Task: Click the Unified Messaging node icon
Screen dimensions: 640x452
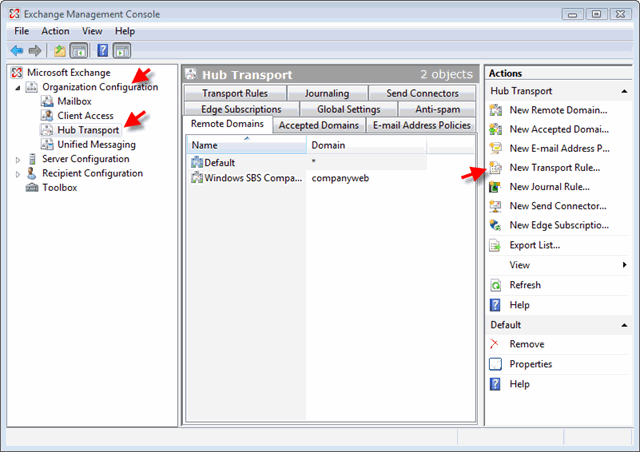Action: (x=47, y=144)
